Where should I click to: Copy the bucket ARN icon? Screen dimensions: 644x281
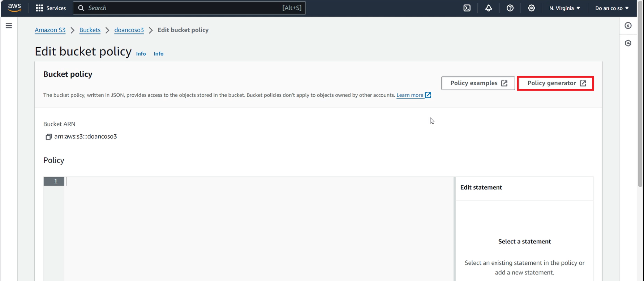48,137
